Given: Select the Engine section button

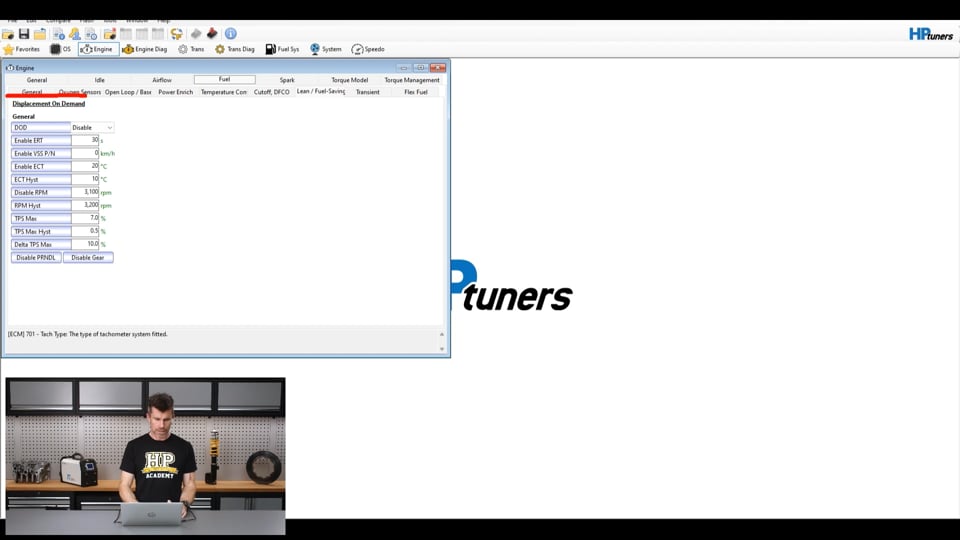Looking at the screenshot, I should coord(98,49).
